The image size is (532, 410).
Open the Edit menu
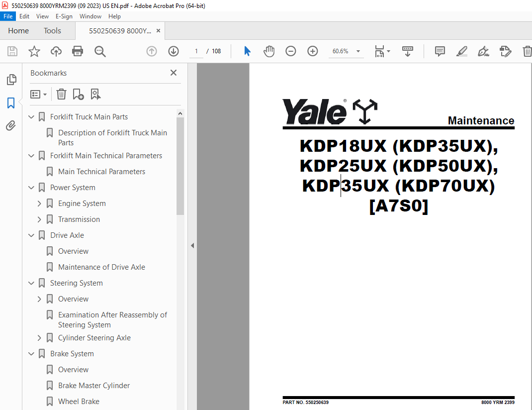pyautogui.click(x=24, y=16)
